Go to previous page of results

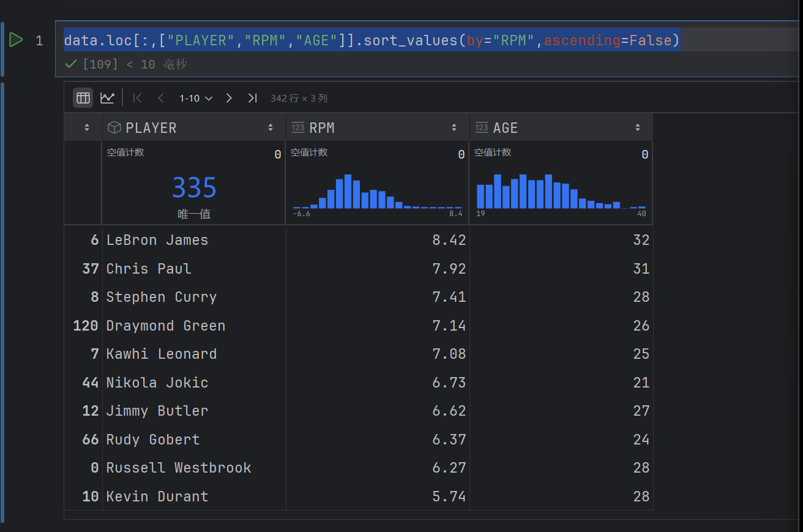(161, 98)
